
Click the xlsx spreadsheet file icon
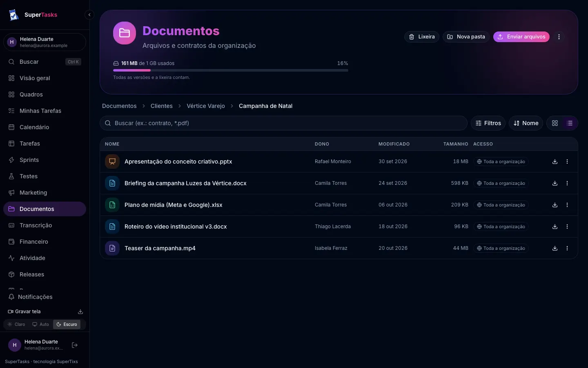point(112,205)
